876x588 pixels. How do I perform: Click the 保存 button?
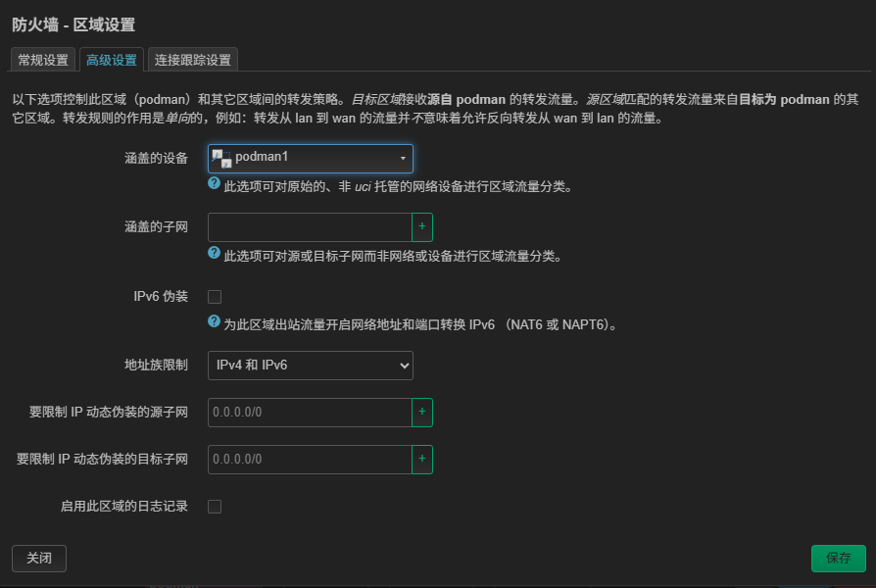838,558
